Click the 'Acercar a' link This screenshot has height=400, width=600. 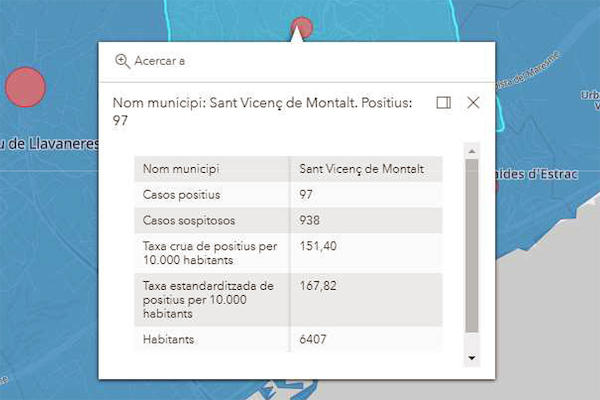159,61
